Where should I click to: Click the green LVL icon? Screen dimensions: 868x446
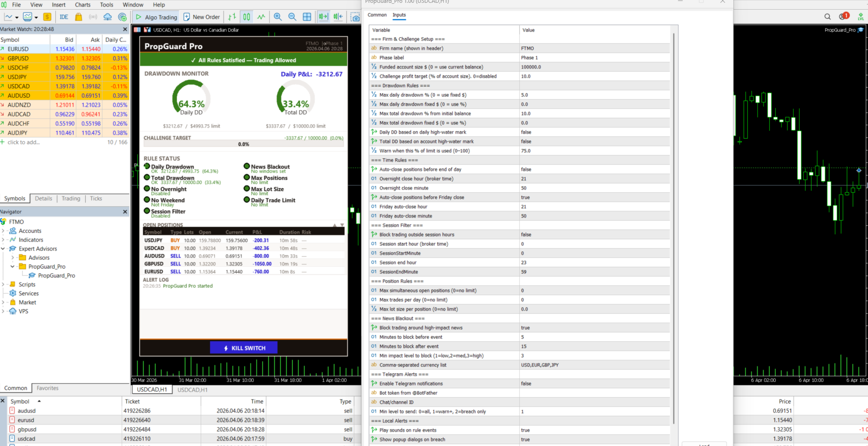coord(861,17)
